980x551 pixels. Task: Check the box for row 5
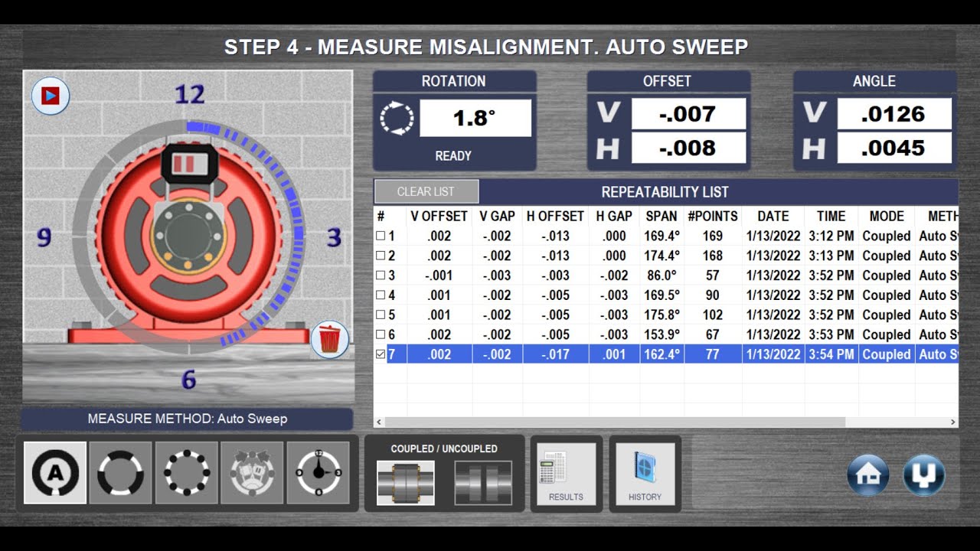(x=381, y=315)
